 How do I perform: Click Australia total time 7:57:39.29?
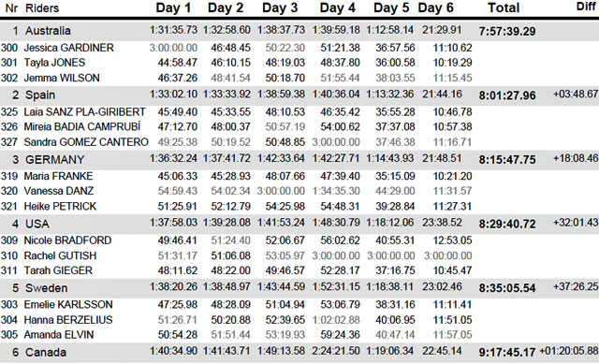(x=507, y=31)
